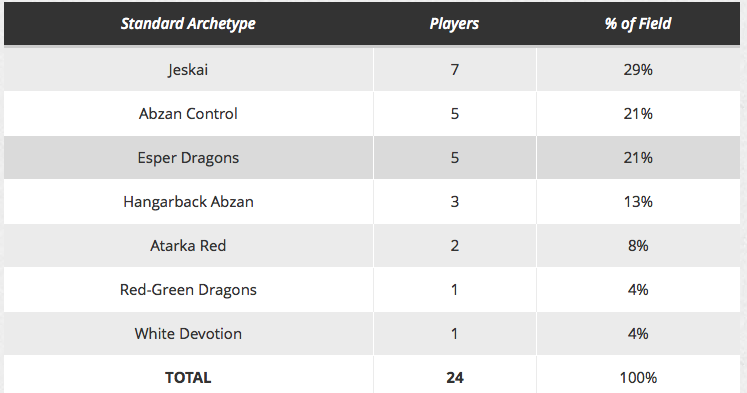
Task: Click the total players value 24
Action: (x=454, y=377)
